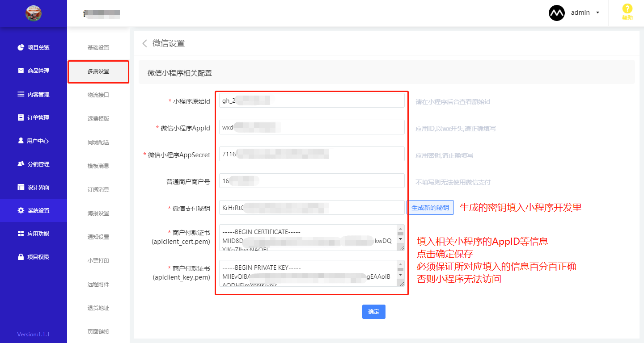Viewport: 644px width, 343px height.
Task: Select the 运费模版 submenu item
Action: [98, 119]
